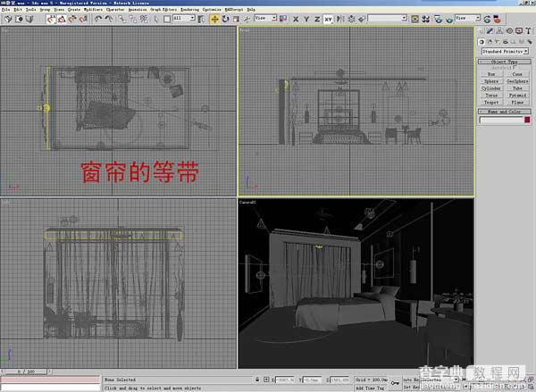The image size is (536, 392).
Task: Restrict transforms to the X axis
Action: [296, 19]
